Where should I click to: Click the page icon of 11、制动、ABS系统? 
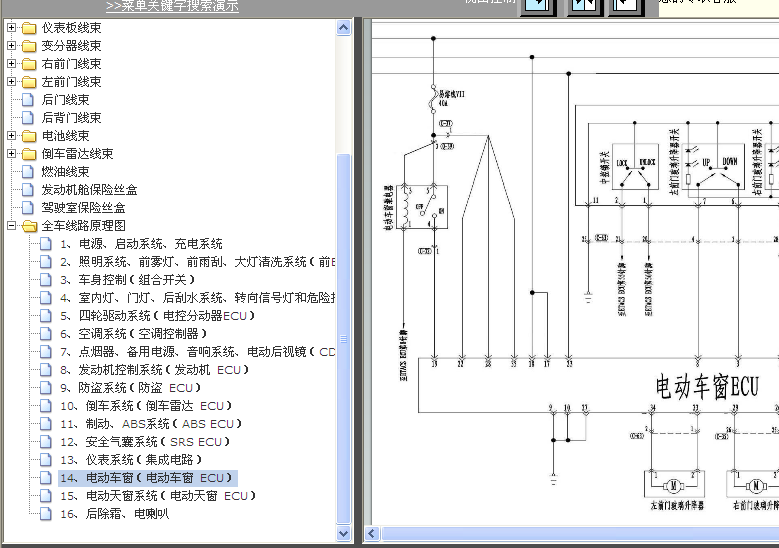point(46,424)
